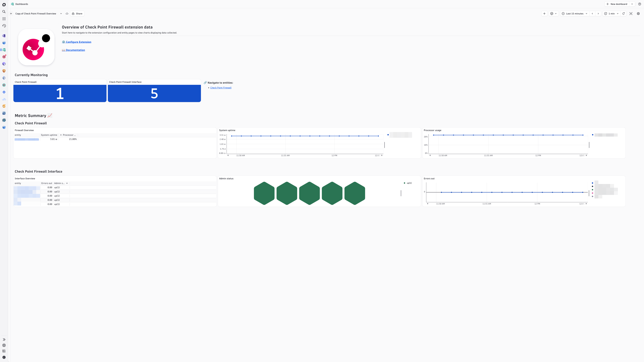This screenshot has width=644, height=362.
Task: Click the Firewall Overview tile title
Action: pos(24,130)
